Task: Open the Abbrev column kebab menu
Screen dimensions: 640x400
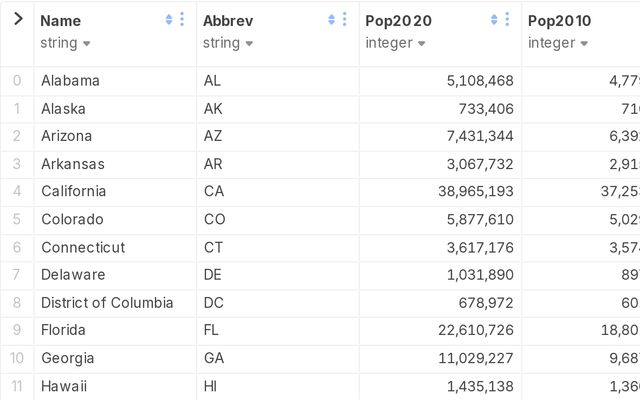Action: [x=345, y=20]
